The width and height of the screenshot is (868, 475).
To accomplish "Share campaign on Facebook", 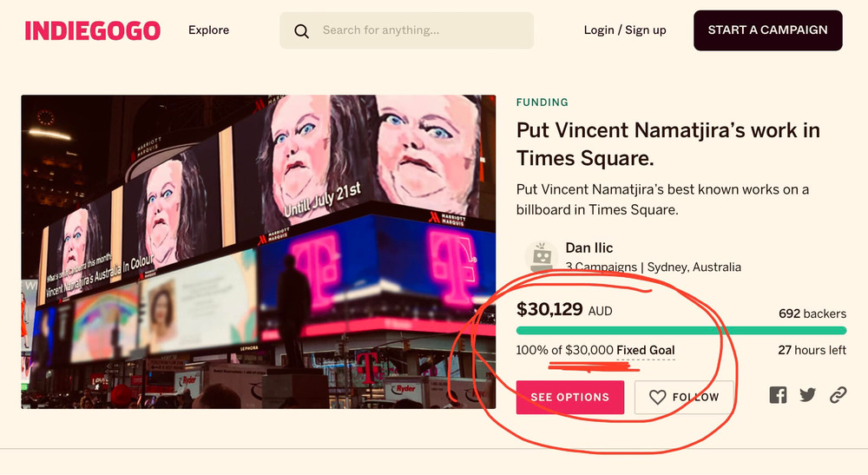I will point(778,395).
